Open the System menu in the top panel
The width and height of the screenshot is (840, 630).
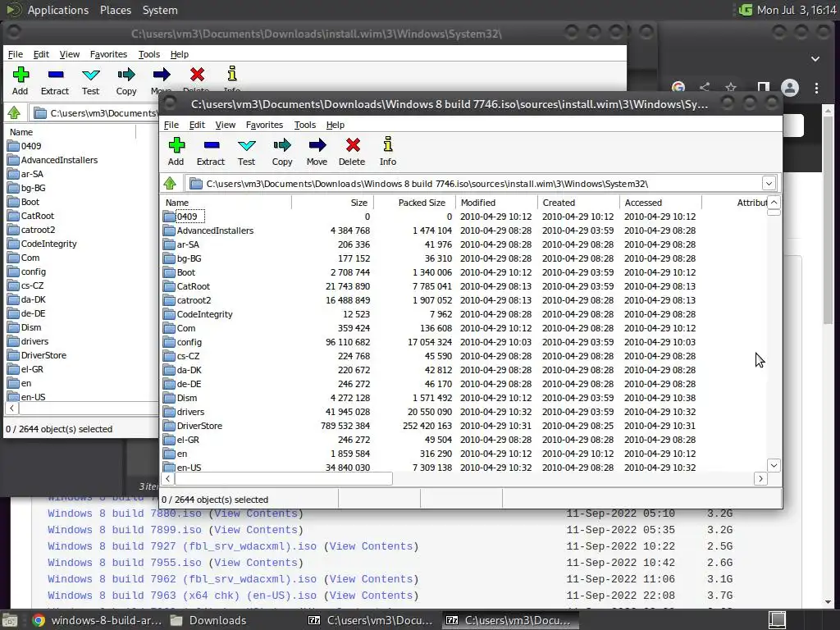click(160, 10)
